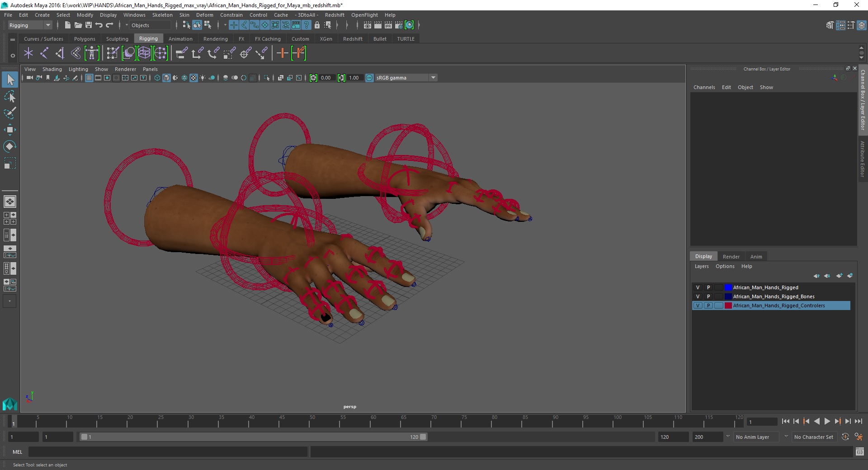Open Layers menu in Layer Editor
Screen dimensions: 868x470
702,266
